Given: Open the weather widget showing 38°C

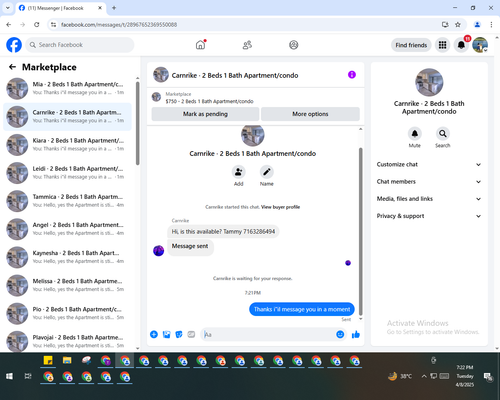Looking at the screenshot, I should tap(400, 376).
